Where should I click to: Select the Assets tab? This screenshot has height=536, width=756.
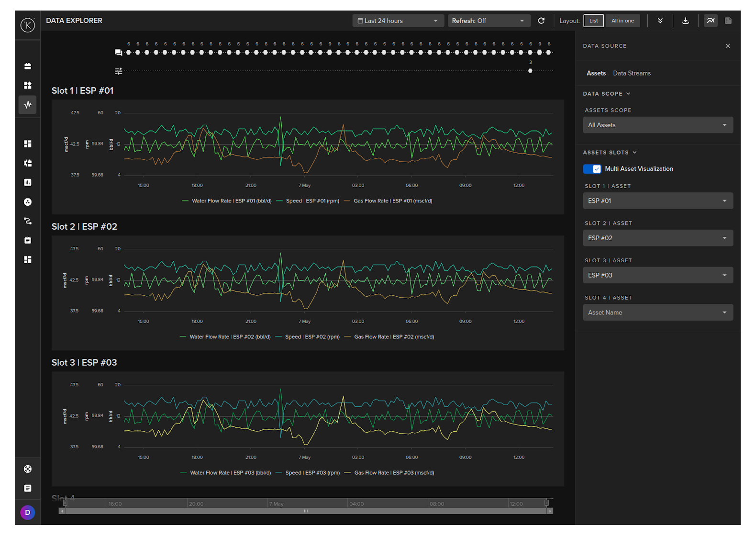coord(596,73)
